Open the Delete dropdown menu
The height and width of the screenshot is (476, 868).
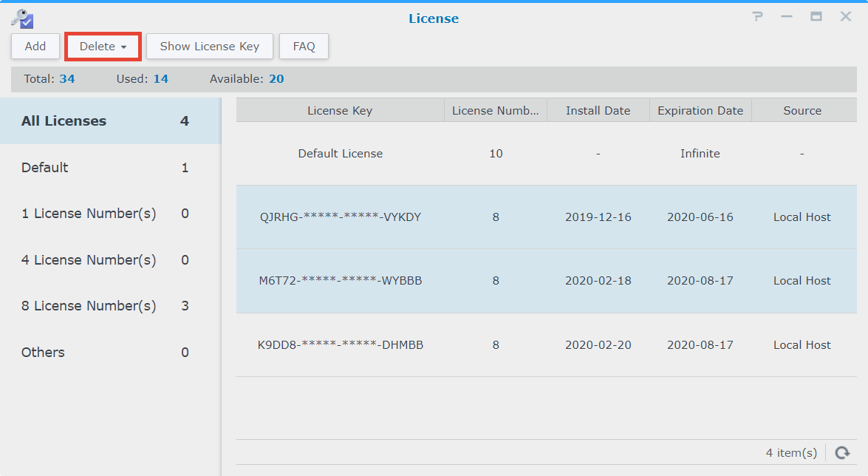pyautogui.click(x=103, y=46)
